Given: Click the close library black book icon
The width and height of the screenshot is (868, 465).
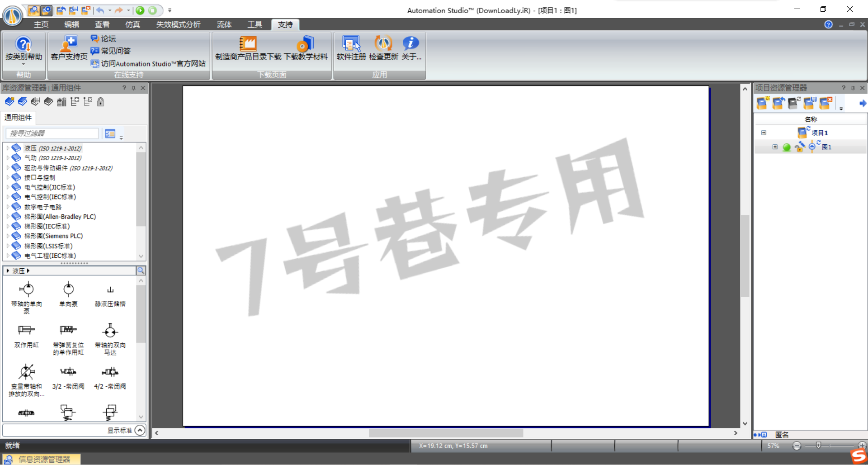Looking at the screenshot, I should click(x=48, y=102).
